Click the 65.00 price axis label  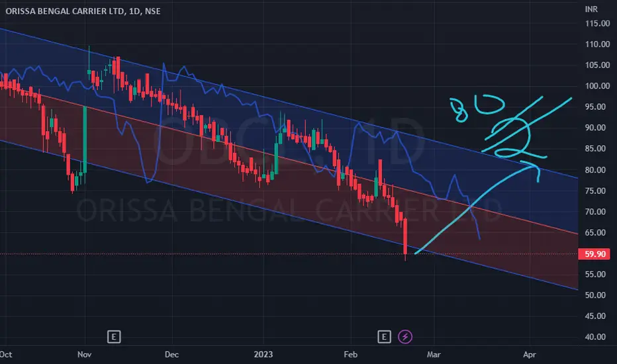pos(595,232)
